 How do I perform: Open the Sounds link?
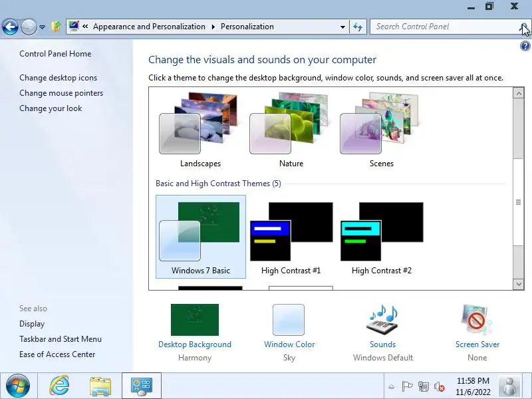(383, 344)
